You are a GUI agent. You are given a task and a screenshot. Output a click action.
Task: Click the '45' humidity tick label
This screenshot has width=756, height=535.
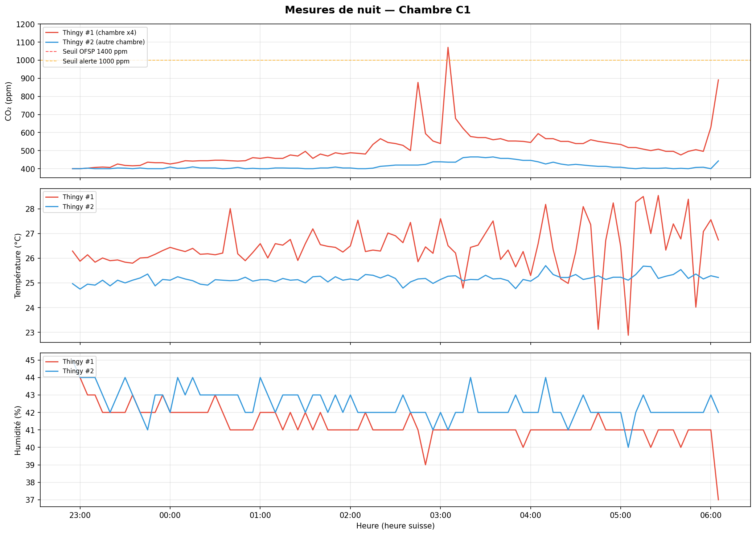point(30,361)
